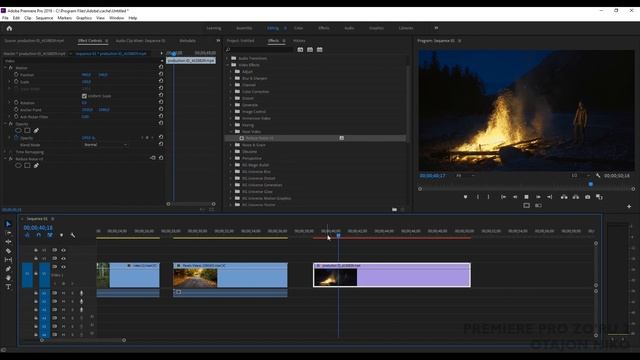
Task: Create 4-point polygon mask under Opacity
Action: pos(27,131)
